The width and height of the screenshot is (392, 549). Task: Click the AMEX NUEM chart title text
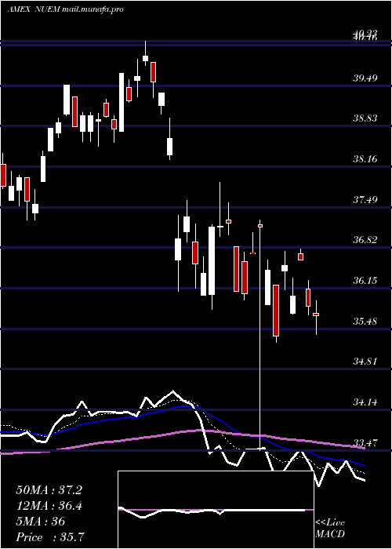click(65, 9)
